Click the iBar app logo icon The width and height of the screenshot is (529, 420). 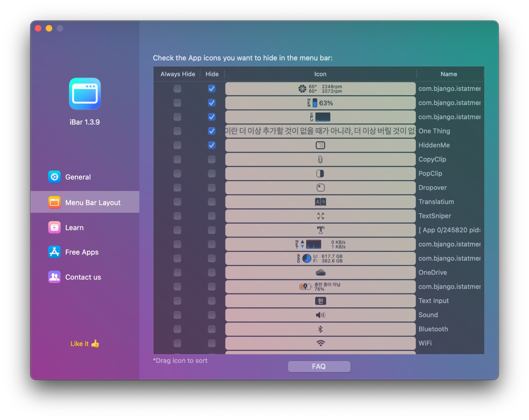[x=85, y=94]
